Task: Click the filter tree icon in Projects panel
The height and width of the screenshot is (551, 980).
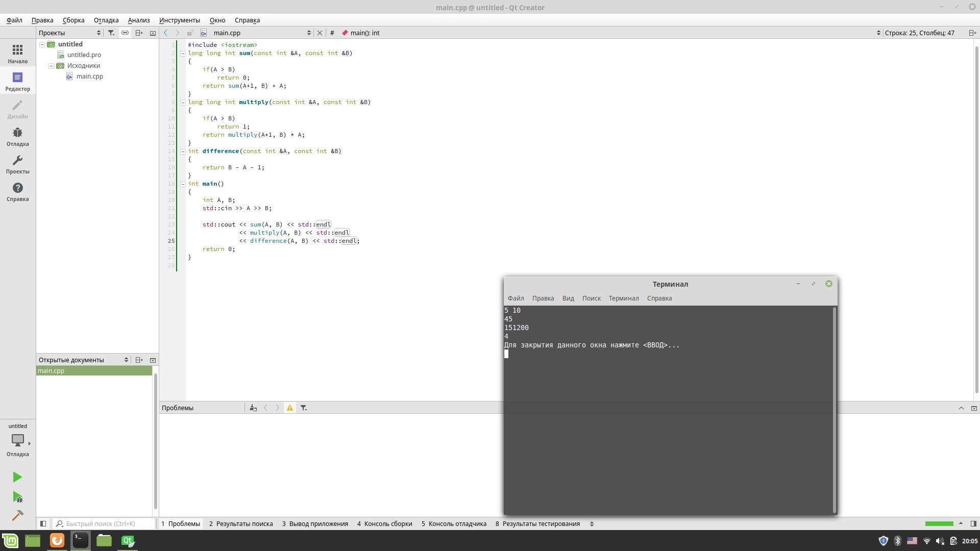Action: point(111,33)
